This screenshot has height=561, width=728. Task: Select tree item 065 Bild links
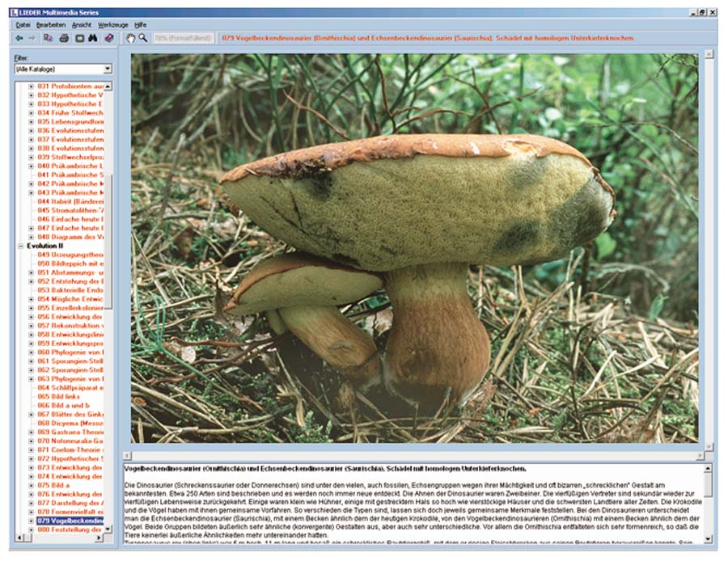click(58, 397)
